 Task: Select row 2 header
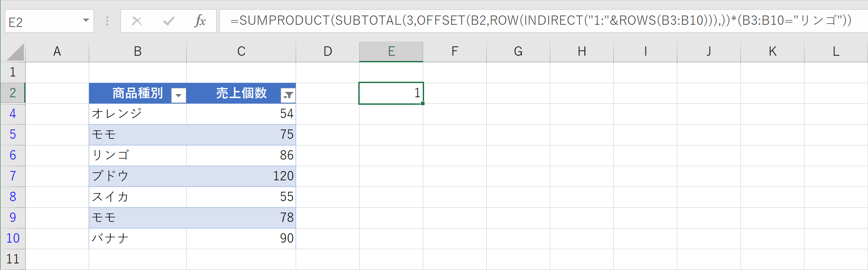click(x=13, y=93)
